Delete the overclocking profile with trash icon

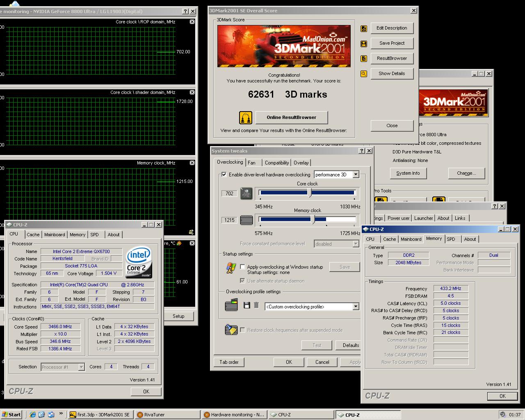256,305
